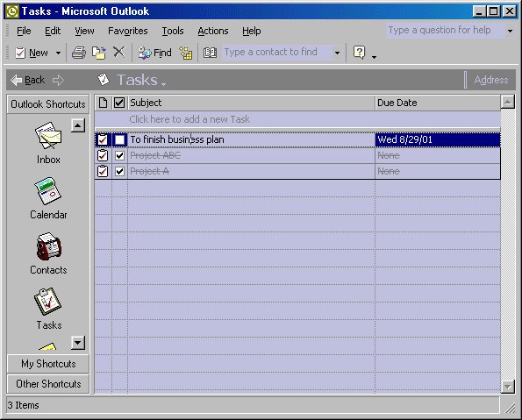The image size is (522, 420).
Task: Mark 'To finish business plan' as complete
Action: coord(119,139)
